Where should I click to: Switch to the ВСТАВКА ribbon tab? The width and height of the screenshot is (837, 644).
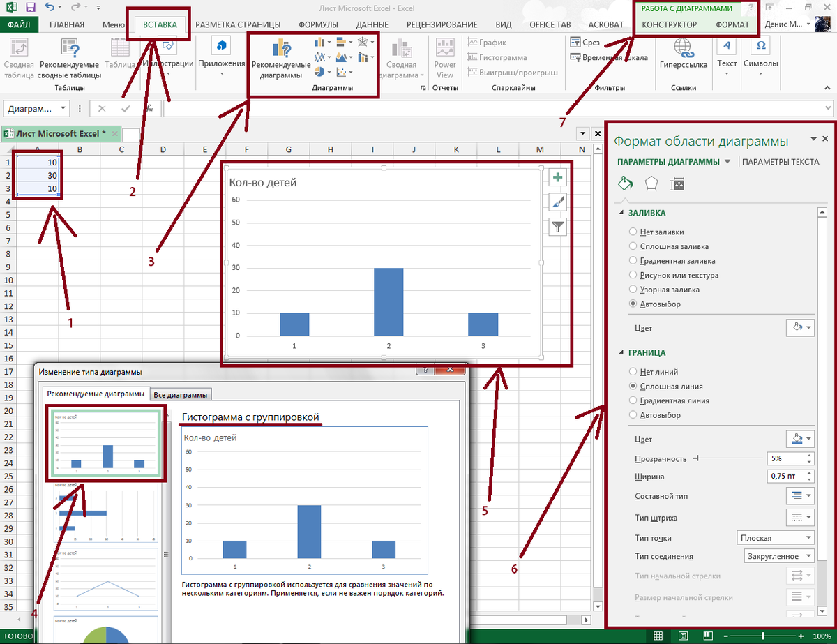tap(160, 24)
